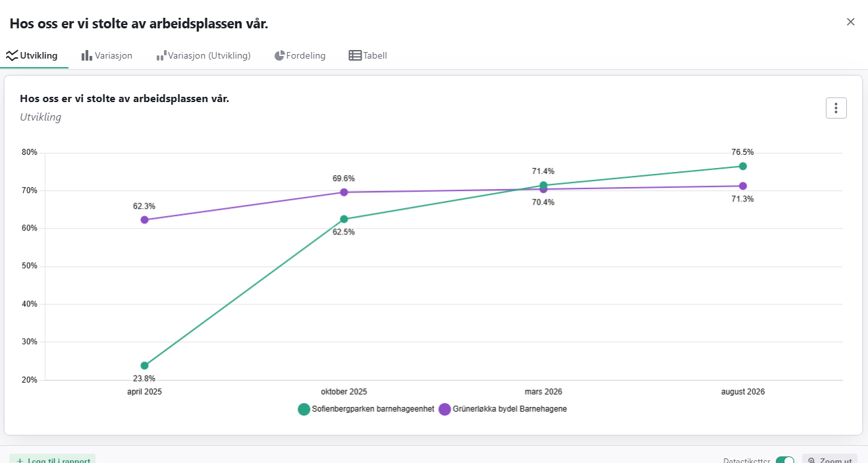The height and width of the screenshot is (463, 868).
Task: Select the purple data point for april 2025
Action: coord(144,220)
